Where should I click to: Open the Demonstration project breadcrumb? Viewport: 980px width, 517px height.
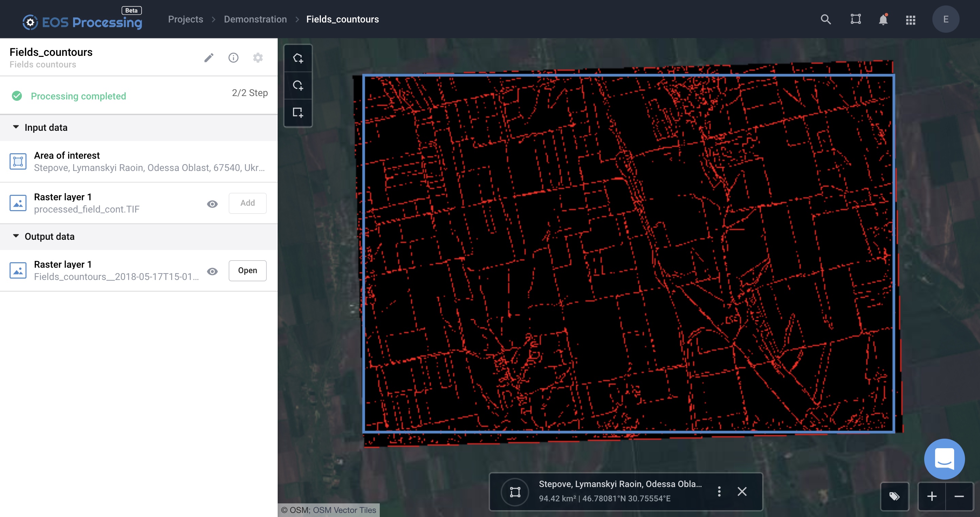255,19
